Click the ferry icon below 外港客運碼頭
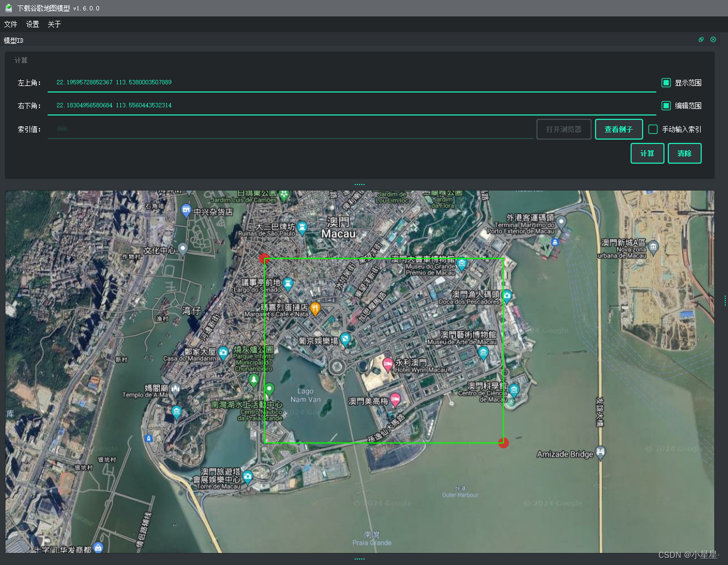This screenshot has height=565, width=728. pos(555,242)
